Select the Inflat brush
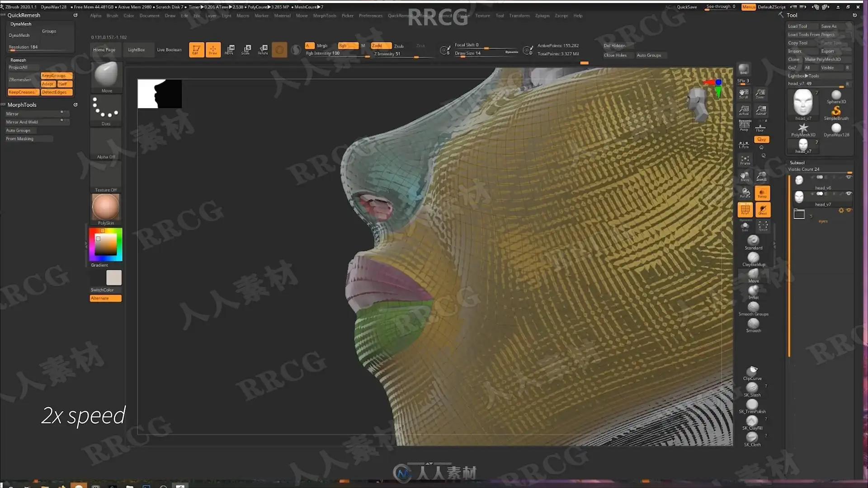This screenshot has height=488, width=868. (753, 292)
